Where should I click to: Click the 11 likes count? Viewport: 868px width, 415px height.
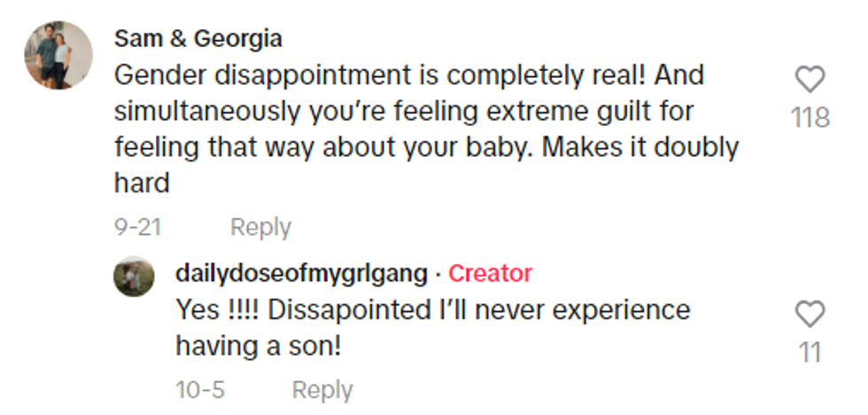(x=810, y=352)
